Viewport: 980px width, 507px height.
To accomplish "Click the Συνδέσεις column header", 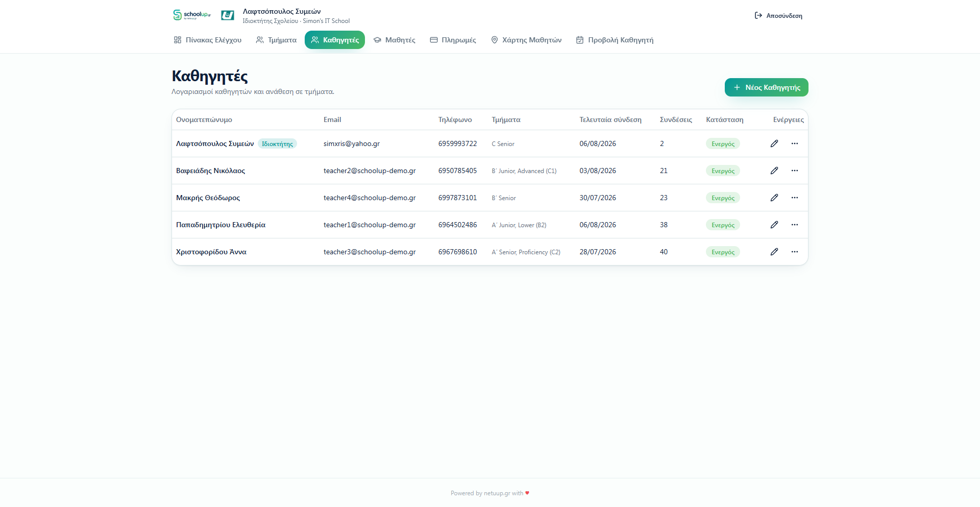I will pyautogui.click(x=676, y=119).
